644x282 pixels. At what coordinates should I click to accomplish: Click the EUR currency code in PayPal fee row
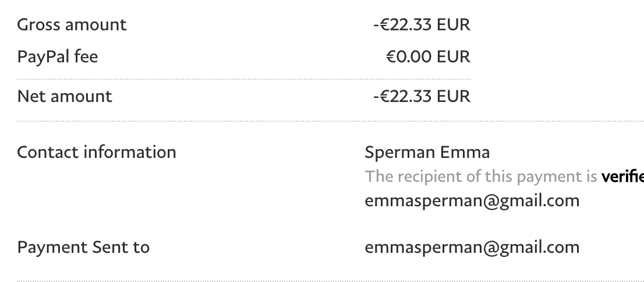coord(453,57)
